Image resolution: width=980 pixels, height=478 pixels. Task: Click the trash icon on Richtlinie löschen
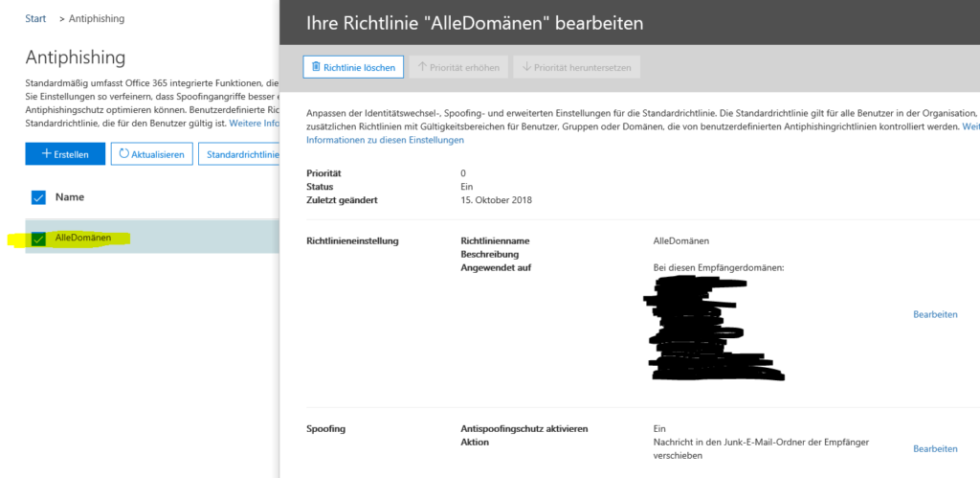tap(316, 66)
